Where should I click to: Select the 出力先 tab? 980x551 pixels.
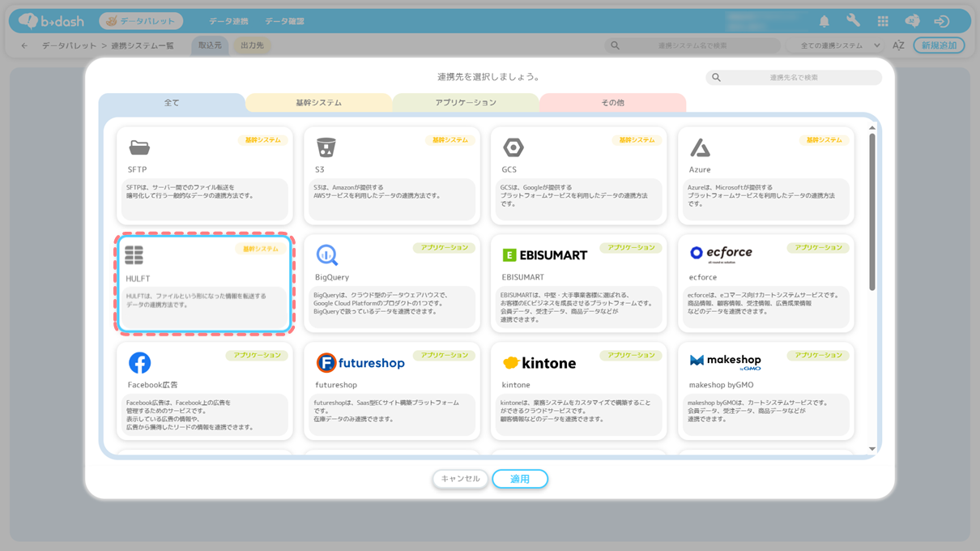(x=252, y=45)
